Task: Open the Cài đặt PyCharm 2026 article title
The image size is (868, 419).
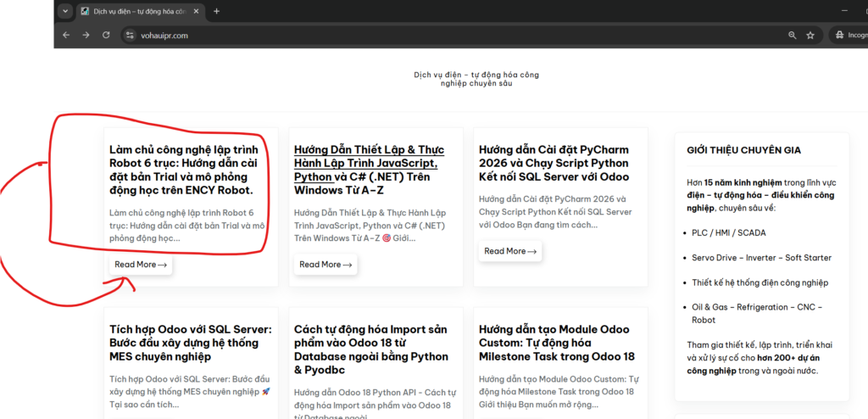Action: point(554,163)
